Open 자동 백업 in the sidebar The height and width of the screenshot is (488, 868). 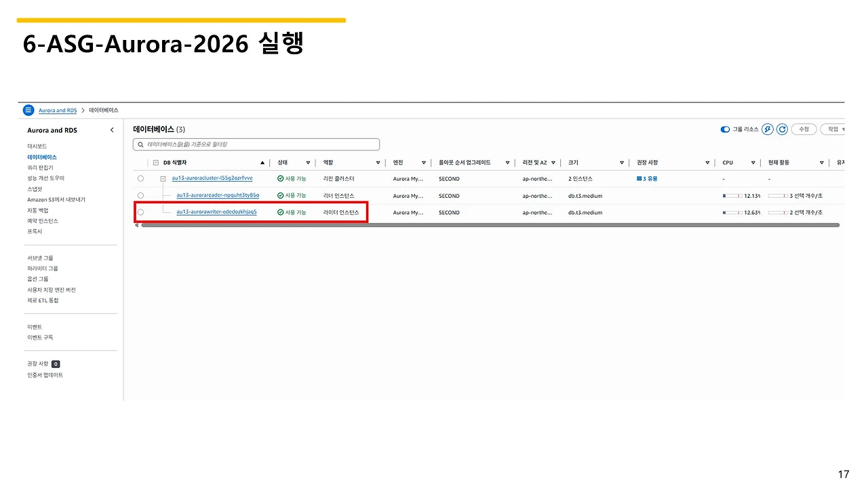pyautogui.click(x=37, y=210)
